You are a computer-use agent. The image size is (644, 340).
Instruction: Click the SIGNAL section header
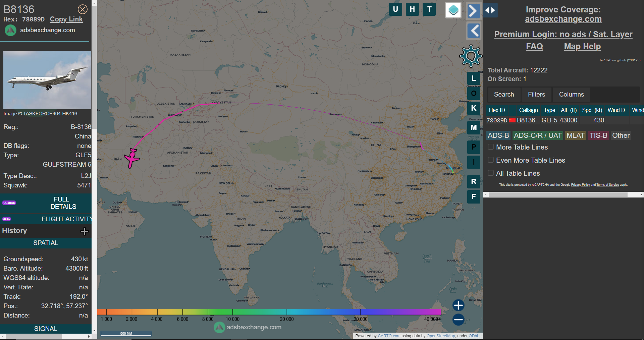point(46,329)
